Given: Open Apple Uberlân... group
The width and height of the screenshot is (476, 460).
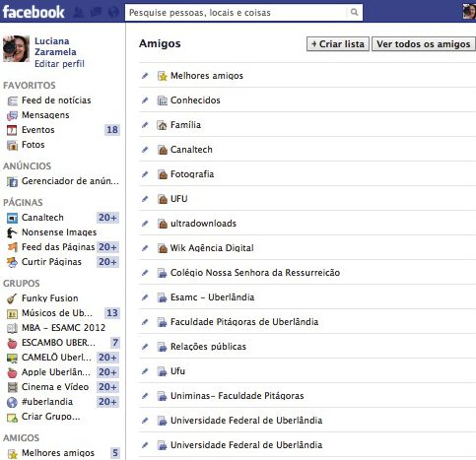Looking at the screenshot, I should click(x=56, y=372).
